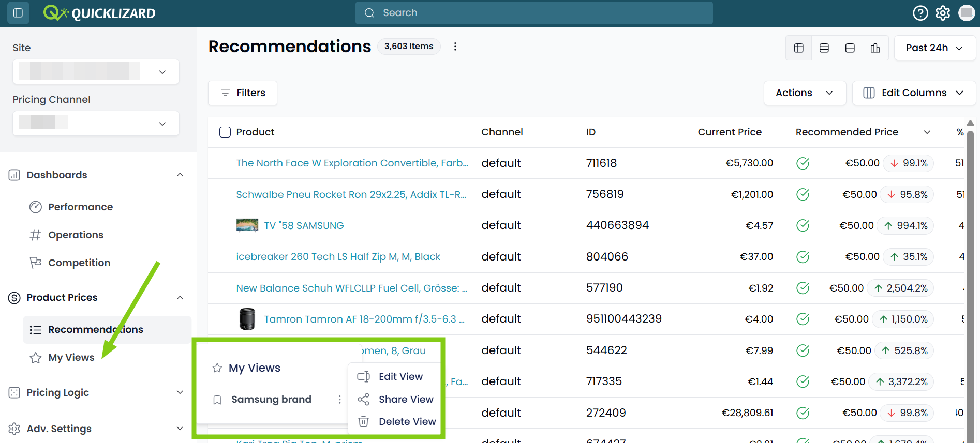The height and width of the screenshot is (443, 980).
Task: Open the Edit Columns dropdown
Action: click(x=914, y=93)
